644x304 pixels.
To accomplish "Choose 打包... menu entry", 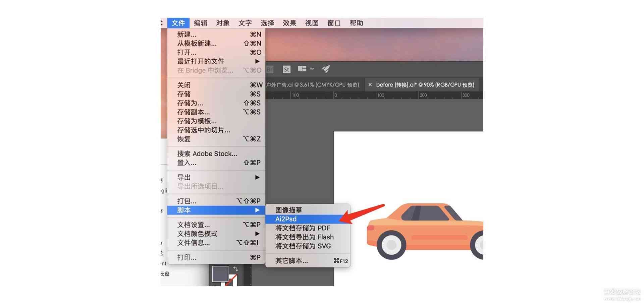I will click(x=216, y=201).
